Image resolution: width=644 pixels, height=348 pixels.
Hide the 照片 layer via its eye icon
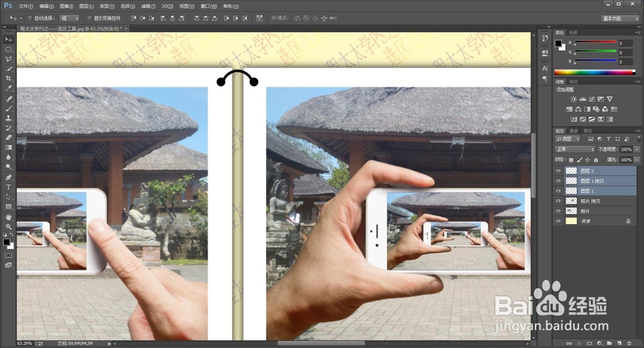tap(558, 211)
